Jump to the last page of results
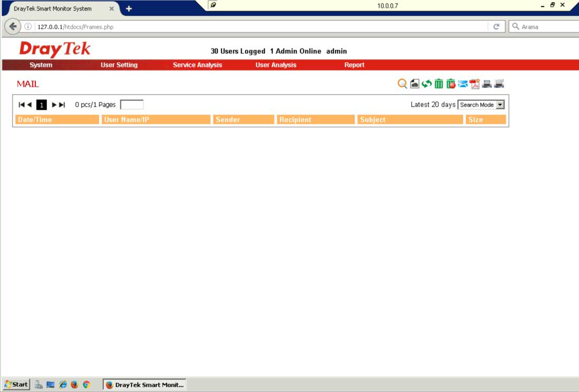Image resolution: width=579 pixels, height=392 pixels. (x=62, y=105)
